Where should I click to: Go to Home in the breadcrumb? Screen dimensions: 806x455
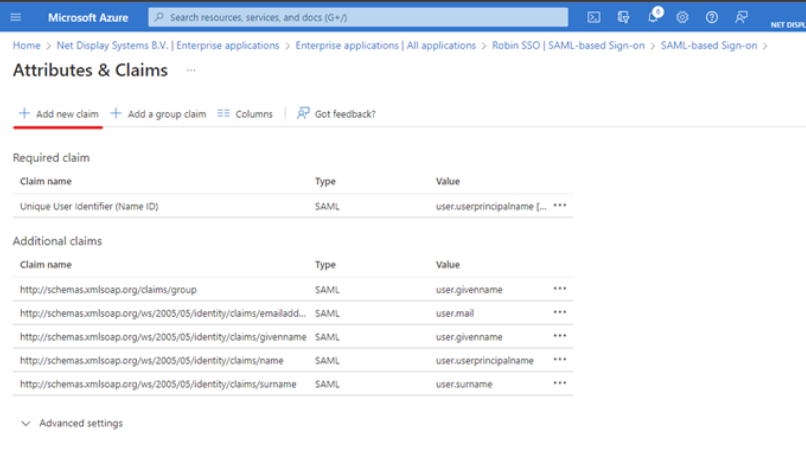click(27, 46)
